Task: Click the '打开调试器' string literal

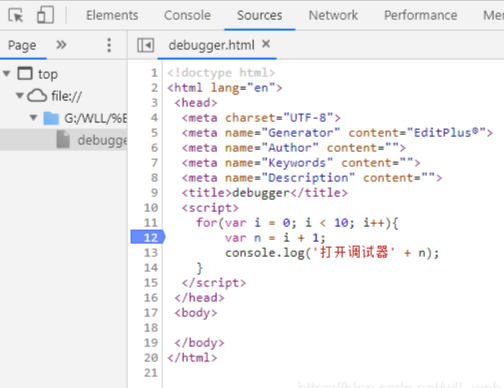Action: [x=354, y=252]
